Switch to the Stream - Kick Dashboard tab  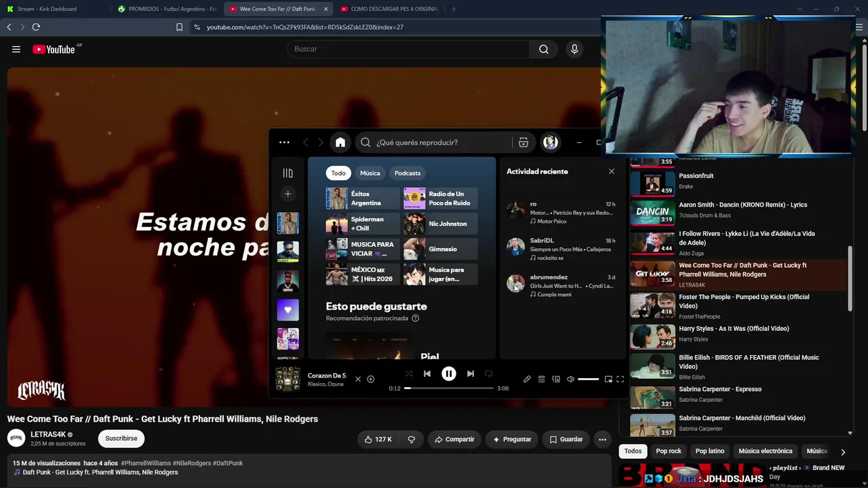[x=53, y=9]
